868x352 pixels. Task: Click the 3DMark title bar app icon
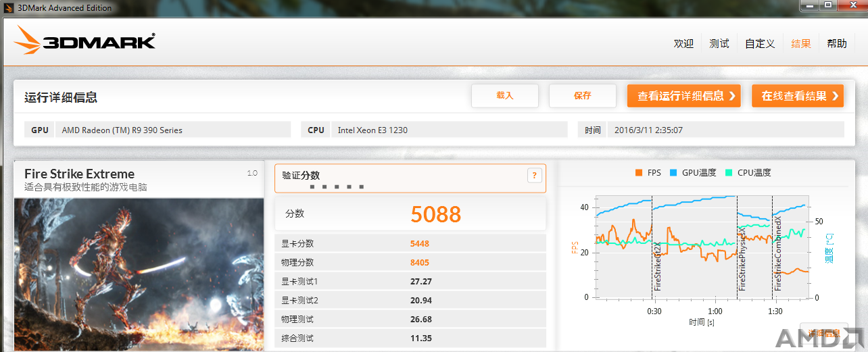(x=7, y=7)
